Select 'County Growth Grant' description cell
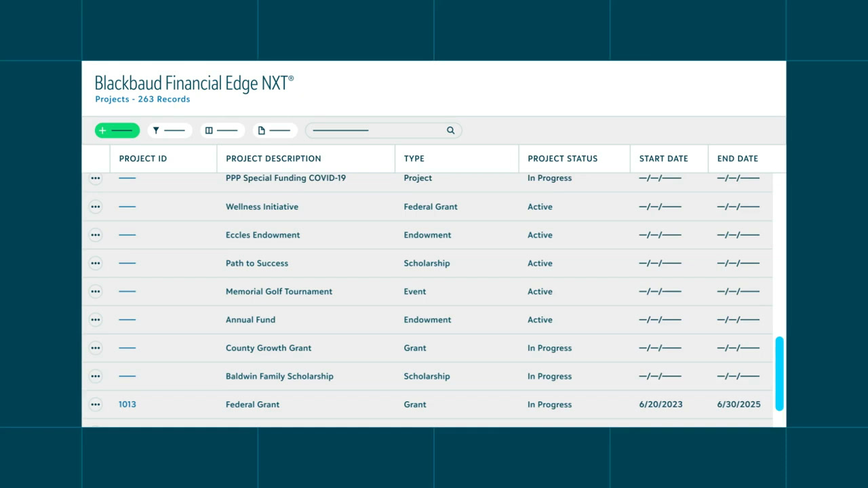 pyautogui.click(x=269, y=348)
